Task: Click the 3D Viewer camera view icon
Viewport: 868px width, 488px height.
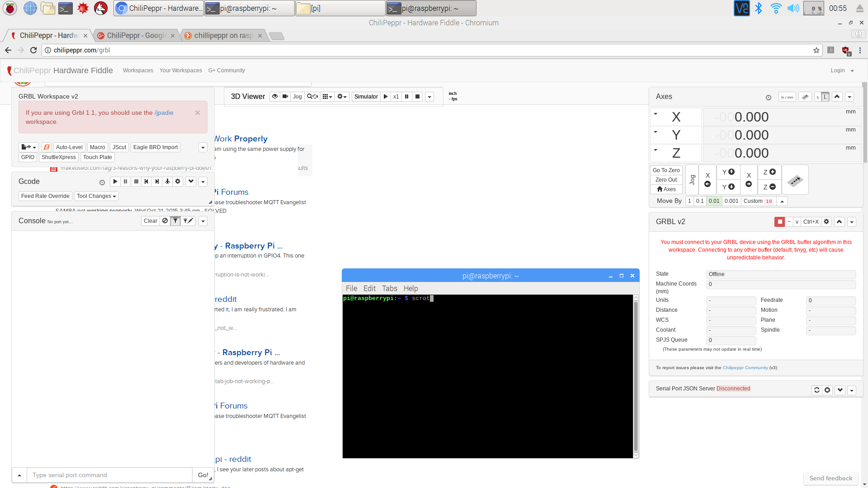Action: click(285, 97)
